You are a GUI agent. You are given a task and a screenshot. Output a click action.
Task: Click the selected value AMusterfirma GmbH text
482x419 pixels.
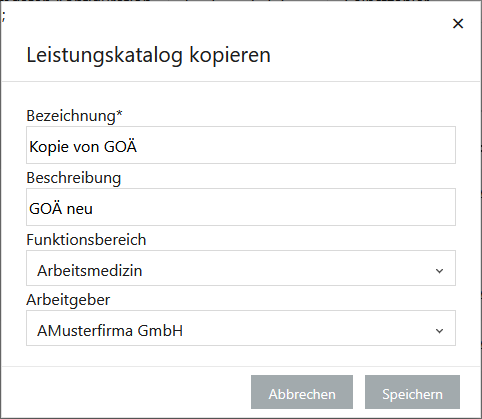[110, 331]
